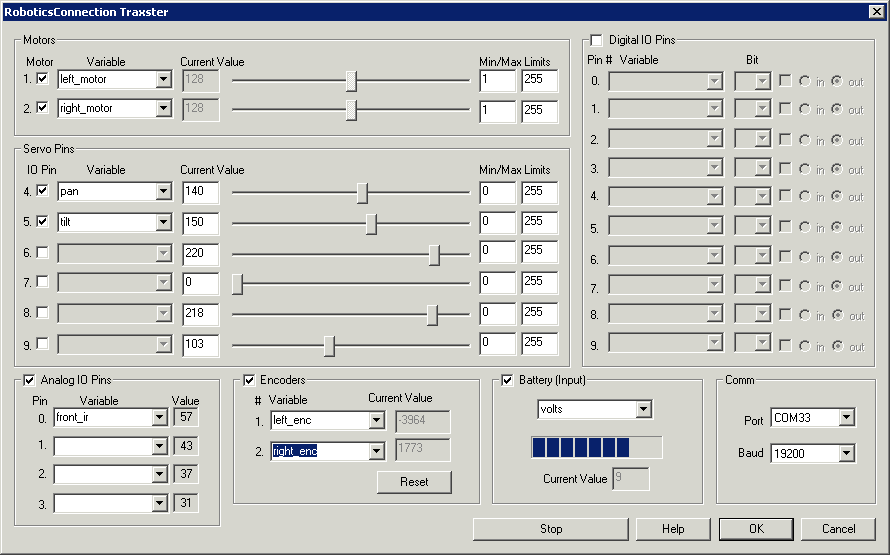Click the pan servo slider handle
Image resolution: width=890 pixels, height=555 pixels.
pyautogui.click(x=362, y=193)
